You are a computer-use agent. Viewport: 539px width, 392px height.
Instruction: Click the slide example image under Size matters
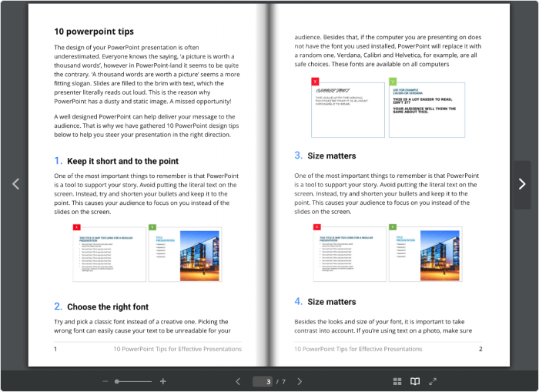[387, 253]
